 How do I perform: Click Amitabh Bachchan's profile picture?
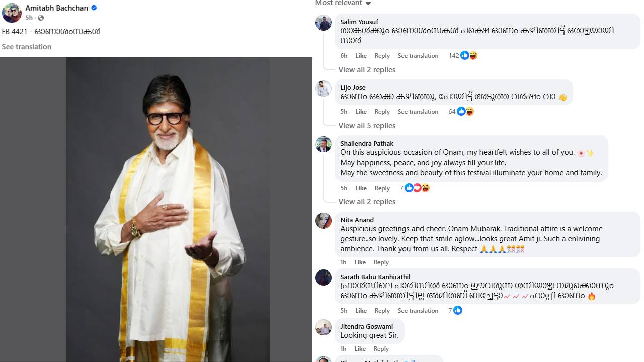coord(12,13)
